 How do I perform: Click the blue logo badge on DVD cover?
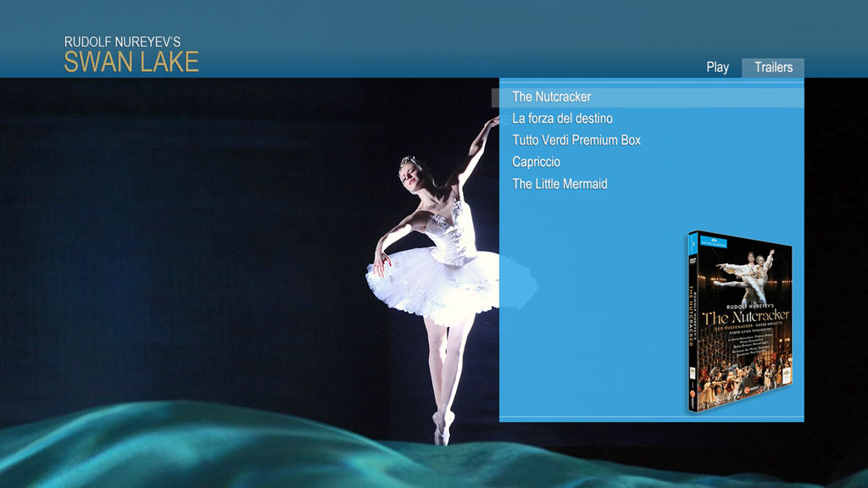coord(715,243)
